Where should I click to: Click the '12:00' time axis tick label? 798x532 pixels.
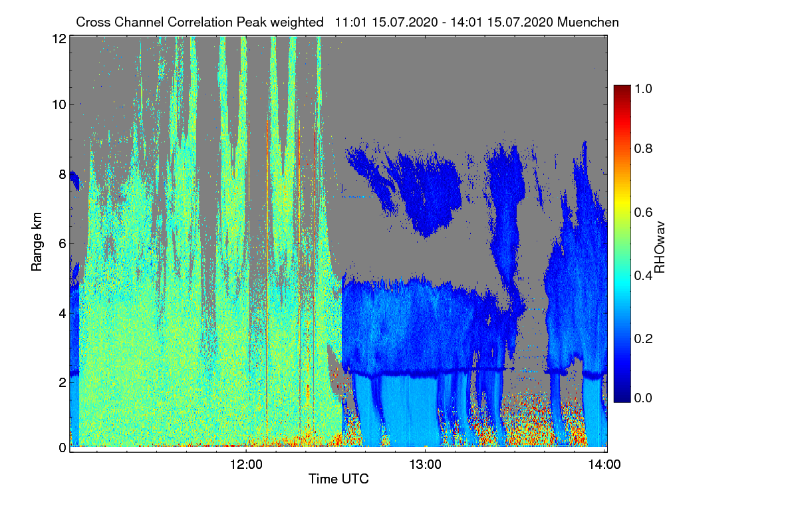(246, 464)
